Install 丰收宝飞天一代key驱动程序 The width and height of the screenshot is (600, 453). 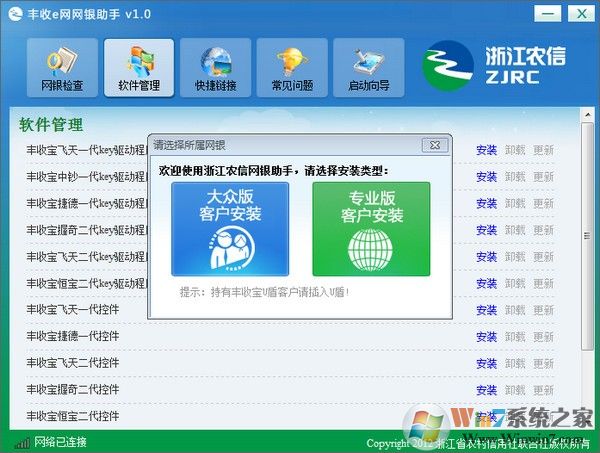[486, 150]
